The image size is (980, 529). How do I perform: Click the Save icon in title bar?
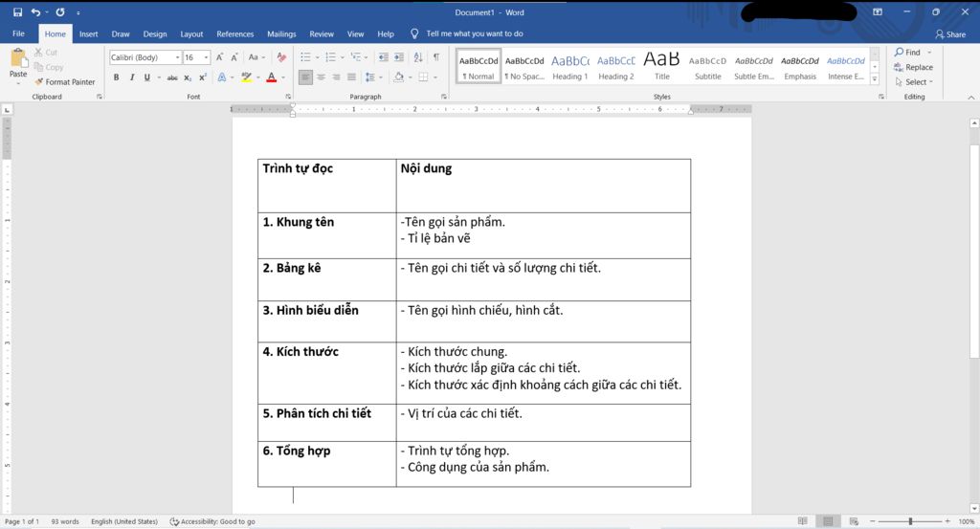pos(17,11)
